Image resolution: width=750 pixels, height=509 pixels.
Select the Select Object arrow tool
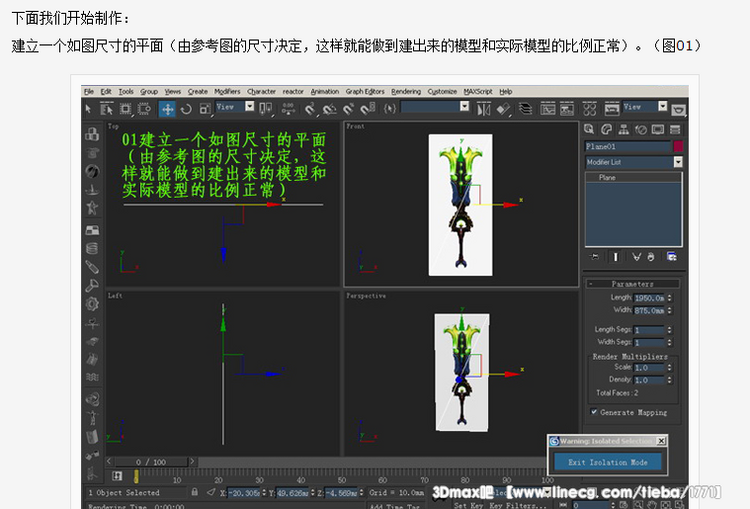[x=88, y=109]
